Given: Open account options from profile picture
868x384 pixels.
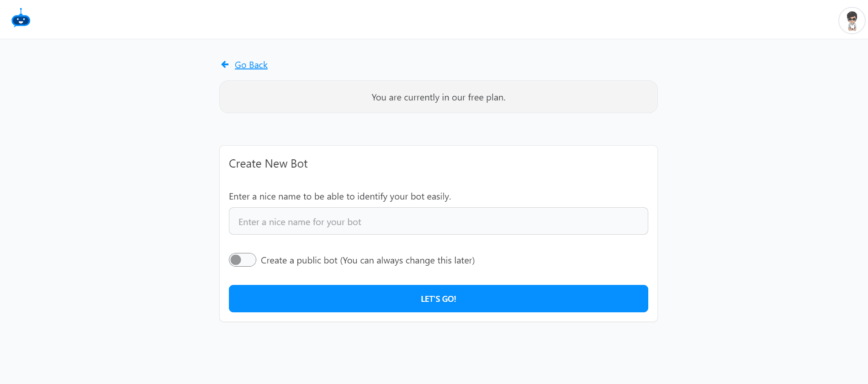Looking at the screenshot, I should coord(852,21).
